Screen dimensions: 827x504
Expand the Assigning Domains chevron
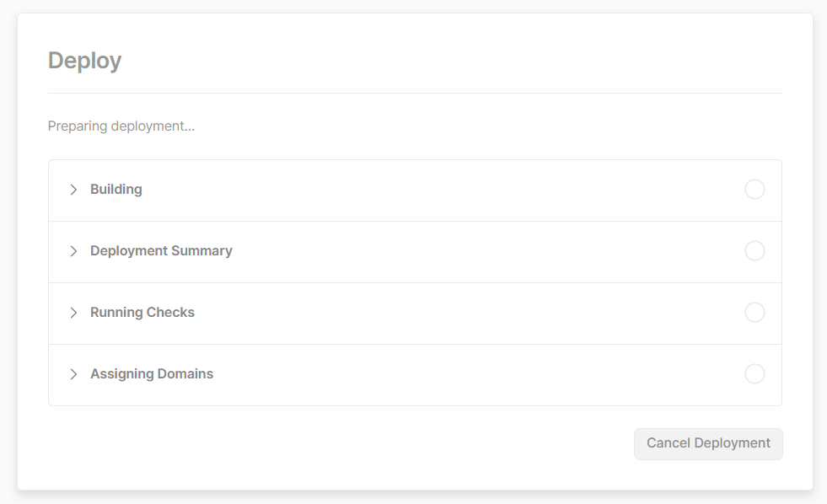73,374
